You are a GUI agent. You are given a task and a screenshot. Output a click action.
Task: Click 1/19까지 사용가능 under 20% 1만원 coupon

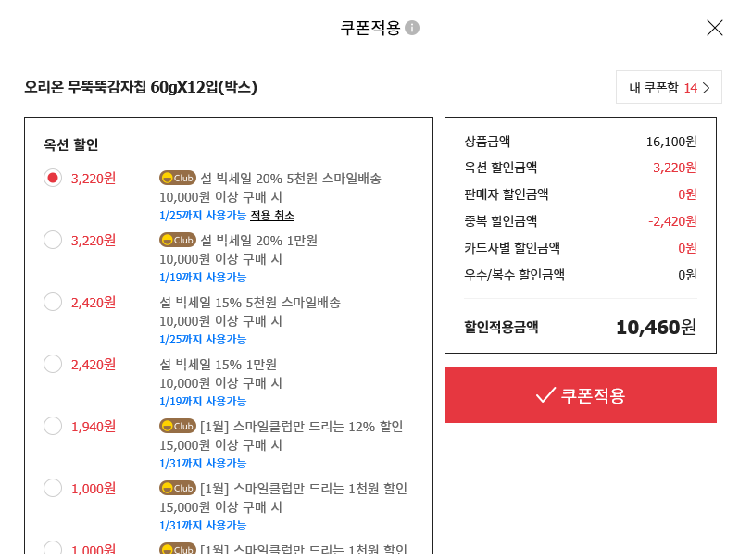pos(203,277)
